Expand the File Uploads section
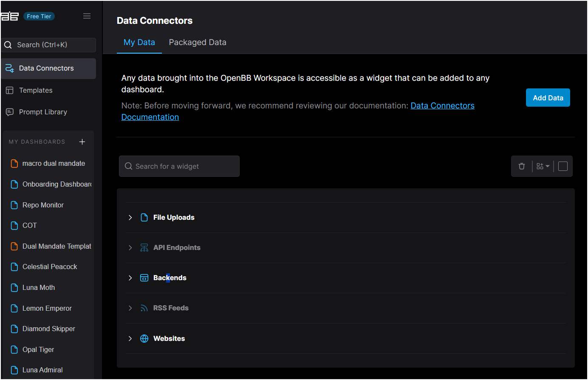This screenshot has width=588, height=380. [130, 218]
